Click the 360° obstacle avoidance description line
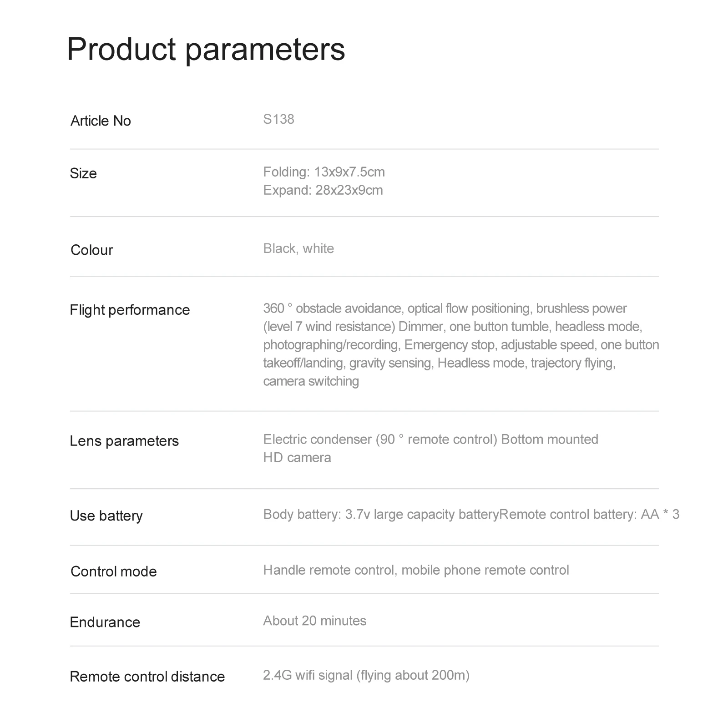This screenshot has height=728, width=728. (445, 308)
